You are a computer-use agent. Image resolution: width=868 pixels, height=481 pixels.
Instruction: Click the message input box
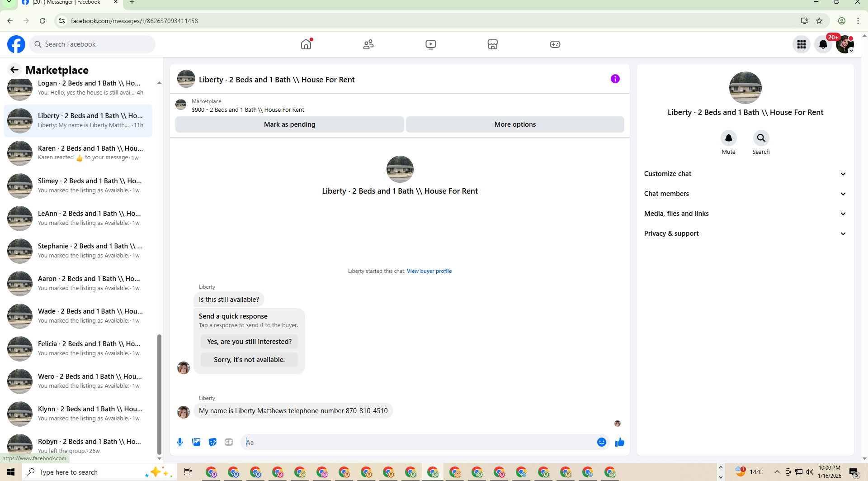pos(420,442)
